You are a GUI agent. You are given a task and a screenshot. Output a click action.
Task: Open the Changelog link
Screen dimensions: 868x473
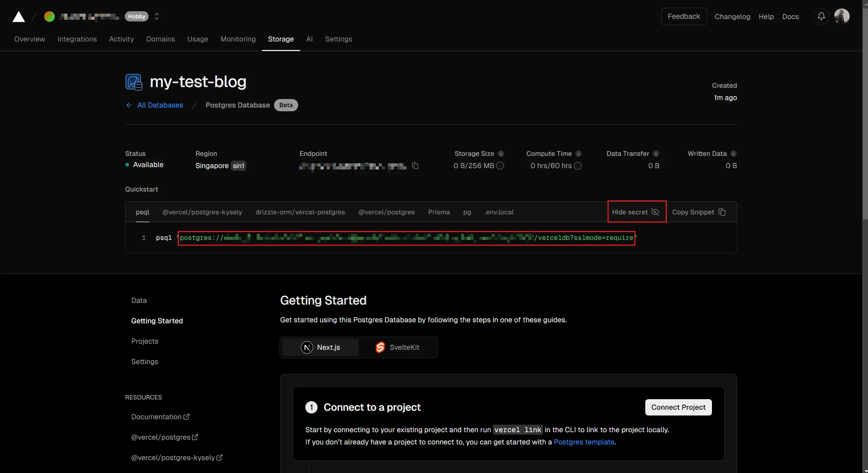click(732, 16)
